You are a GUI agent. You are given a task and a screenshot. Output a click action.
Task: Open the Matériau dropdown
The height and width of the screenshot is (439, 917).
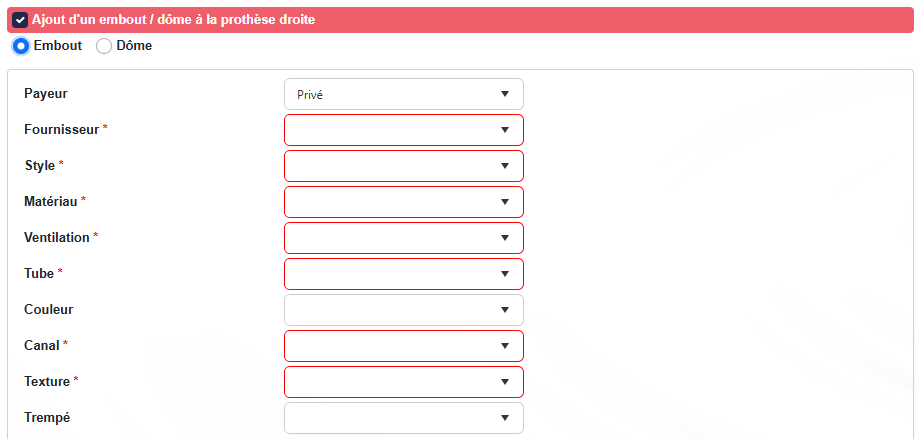[x=404, y=202]
